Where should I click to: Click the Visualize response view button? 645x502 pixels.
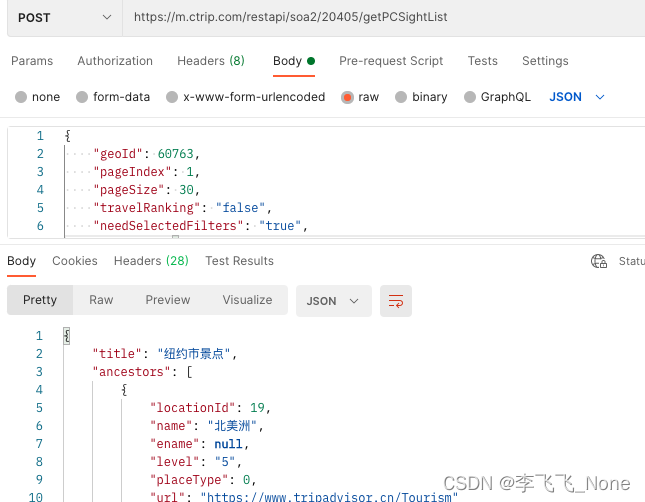[247, 300]
